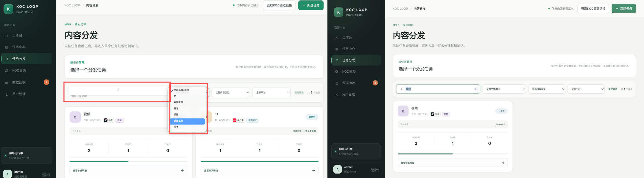644x178 pixels.
Task: Choose 全部品牌/项目 option in the open dropdown list
Action: tap(187, 90)
